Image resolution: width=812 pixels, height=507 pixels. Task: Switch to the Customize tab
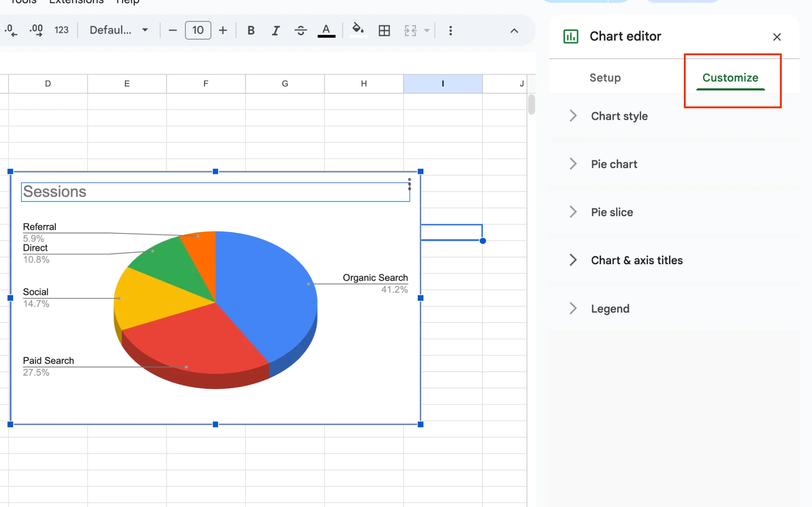(730, 78)
